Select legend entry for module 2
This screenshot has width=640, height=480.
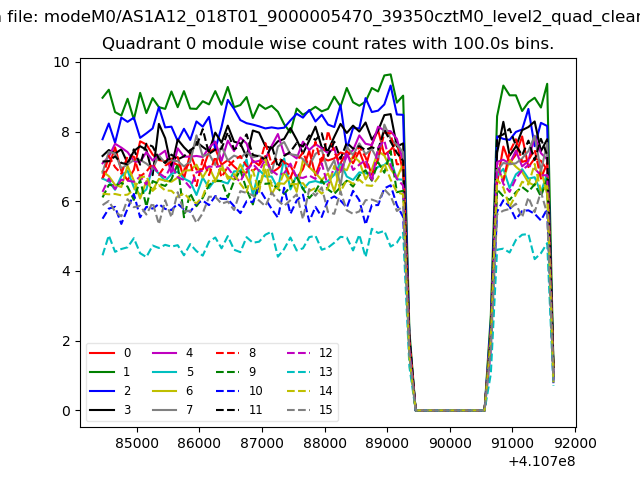point(127,391)
